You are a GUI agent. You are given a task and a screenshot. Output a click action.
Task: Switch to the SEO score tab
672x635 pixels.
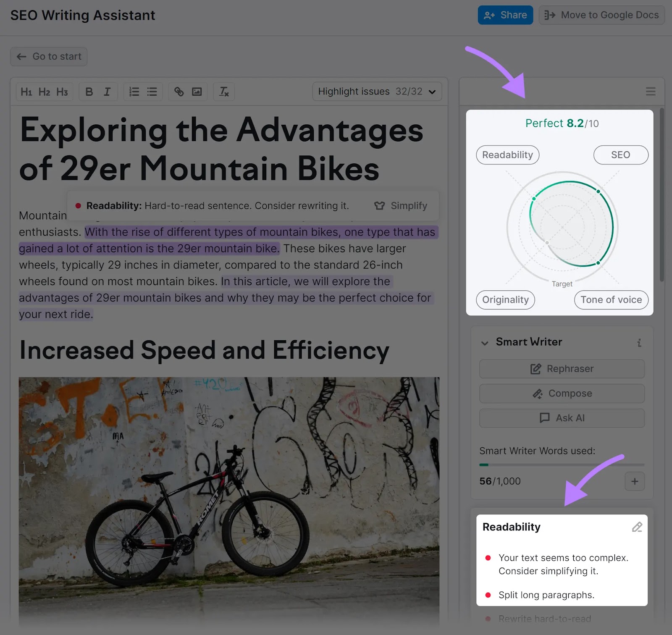tap(621, 155)
